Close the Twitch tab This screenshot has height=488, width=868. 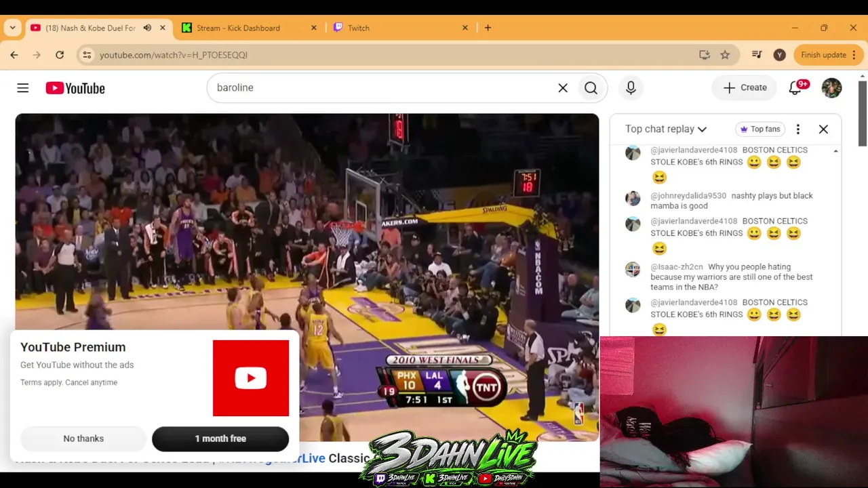point(465,28)
